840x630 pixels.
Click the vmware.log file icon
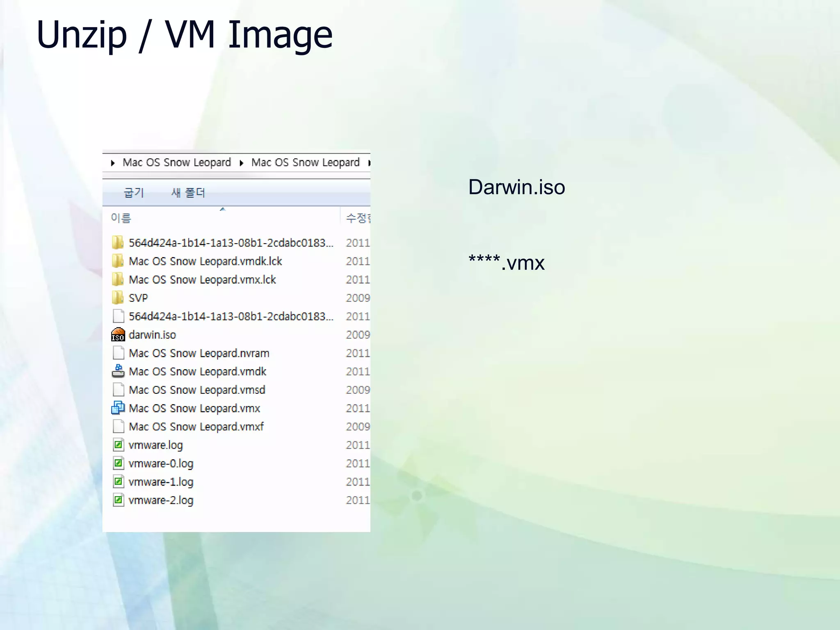tap(118, 445)
